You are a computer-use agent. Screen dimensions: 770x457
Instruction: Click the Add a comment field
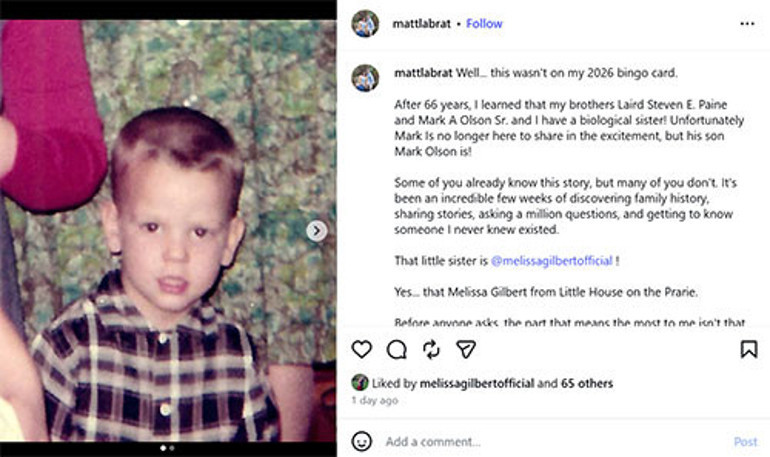(555, 441)
